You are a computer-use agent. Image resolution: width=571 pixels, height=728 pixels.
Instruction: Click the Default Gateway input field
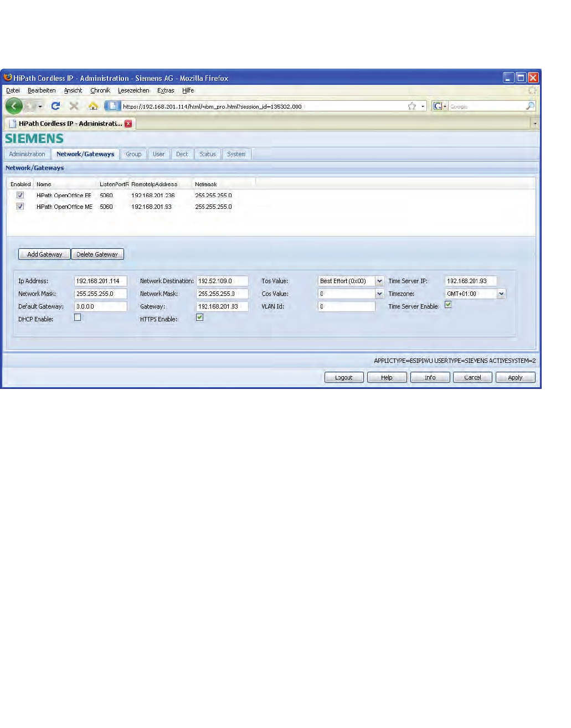point(101,306)
